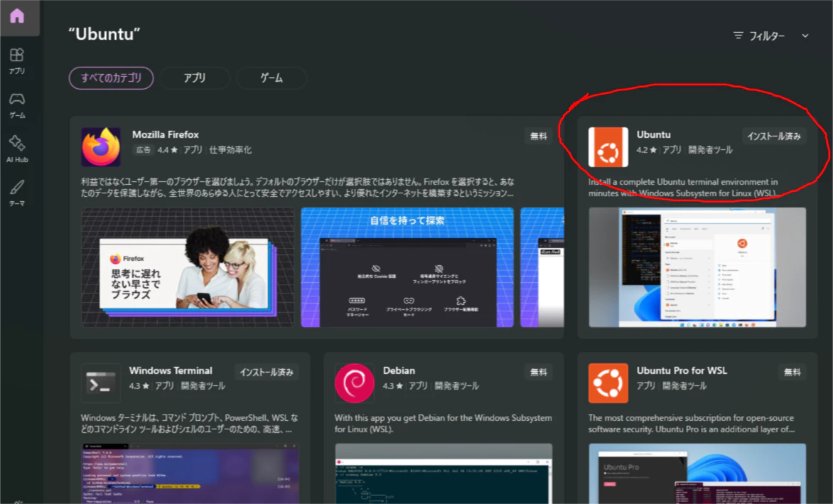Open the アプリ sidebar section

click(x=17, y=60)
